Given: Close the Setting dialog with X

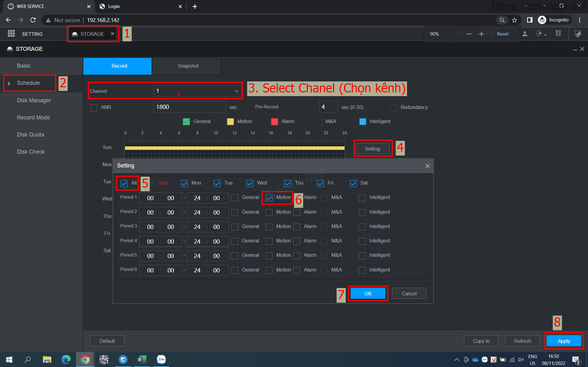Looking at the screenshot, I should click(x=427, y=166).
